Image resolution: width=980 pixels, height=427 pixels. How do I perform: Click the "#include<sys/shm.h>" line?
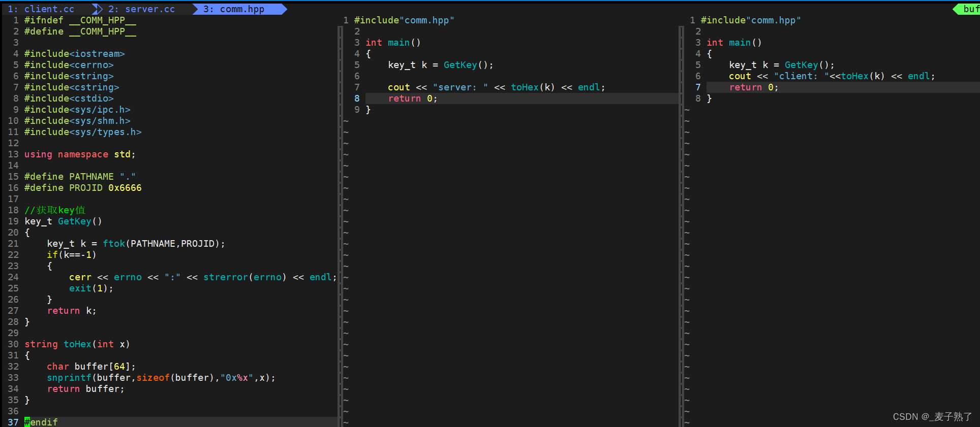coord(77,121)
